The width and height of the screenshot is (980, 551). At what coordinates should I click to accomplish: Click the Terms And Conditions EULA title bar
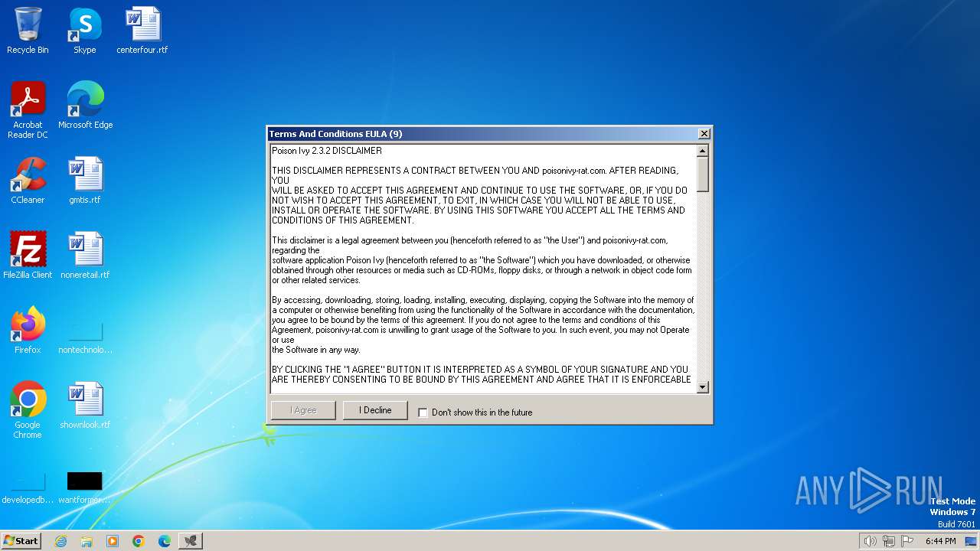482,134
